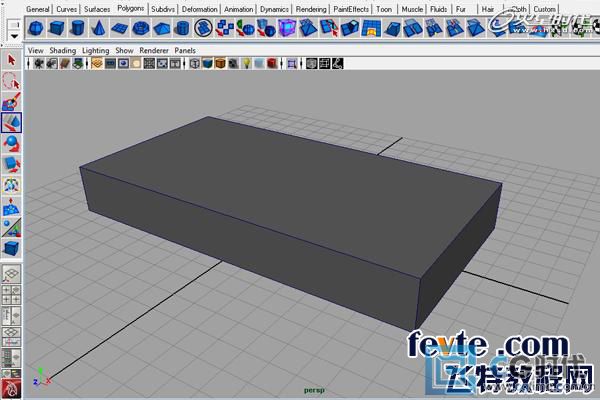Activate the Move tool in toolbox
Image resolution: width=600 pixels, height=400 pixels.
pos(11,122)
